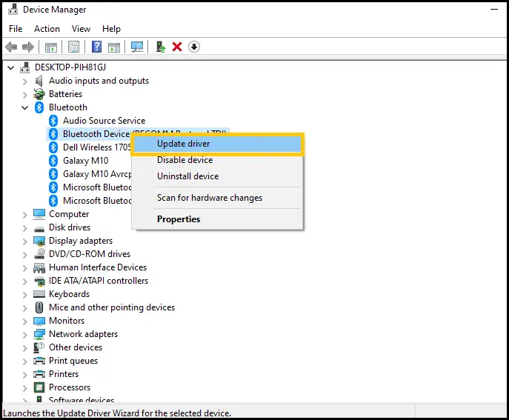Open the Properties toolbar icon
The width and height of the screenshot is (509, 420).
[73, 47]
